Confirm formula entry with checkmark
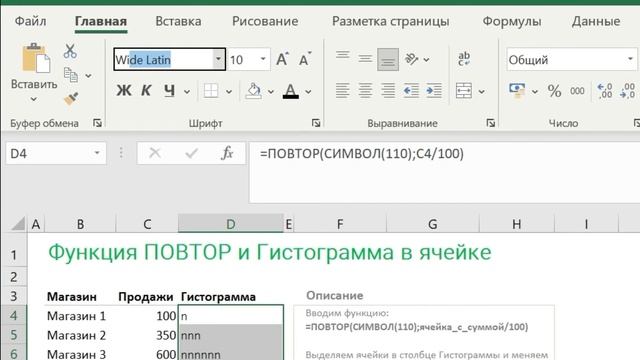 pos(191,153)
